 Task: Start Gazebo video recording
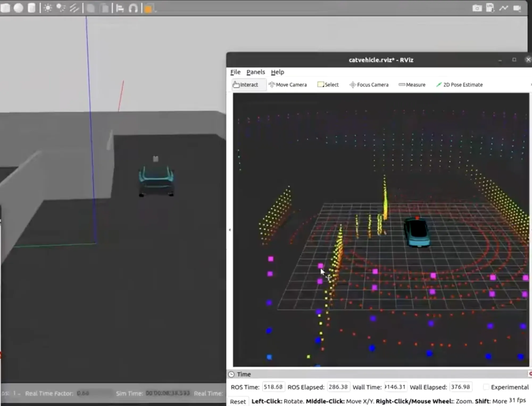pos(517,8)
